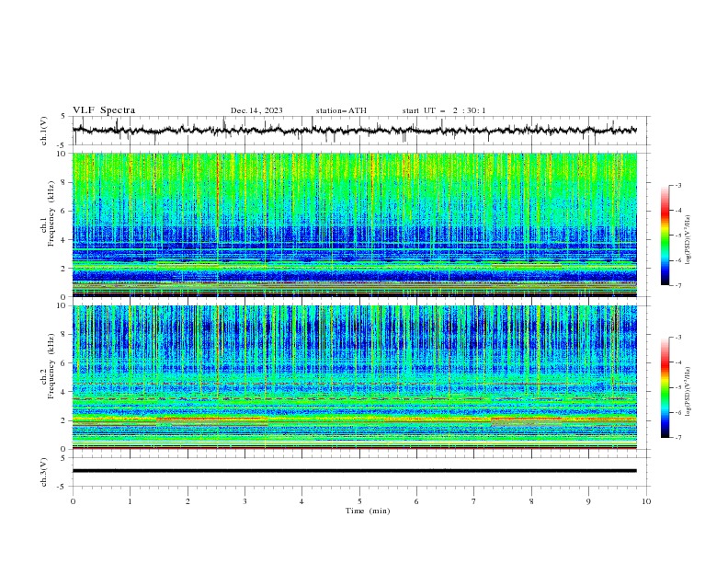Image resolution: width=728 pixels, height=563 pixels.
Task: Click inside the ch.2 spectrogram panel
Action: click(x=354, y=377)
